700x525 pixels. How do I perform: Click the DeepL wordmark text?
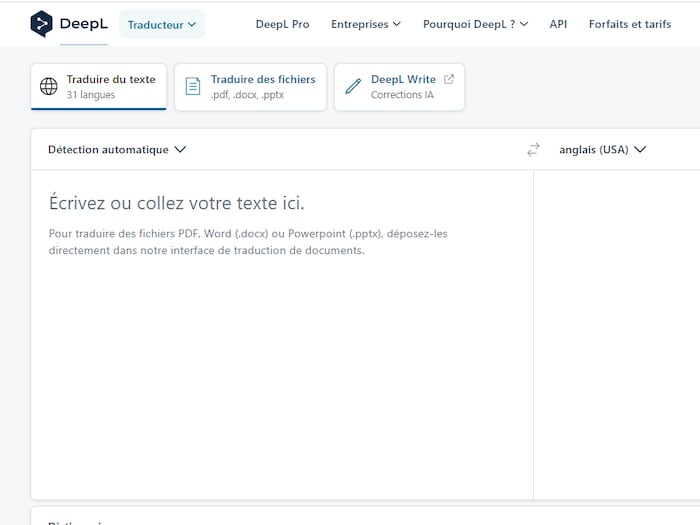(83, 24)
